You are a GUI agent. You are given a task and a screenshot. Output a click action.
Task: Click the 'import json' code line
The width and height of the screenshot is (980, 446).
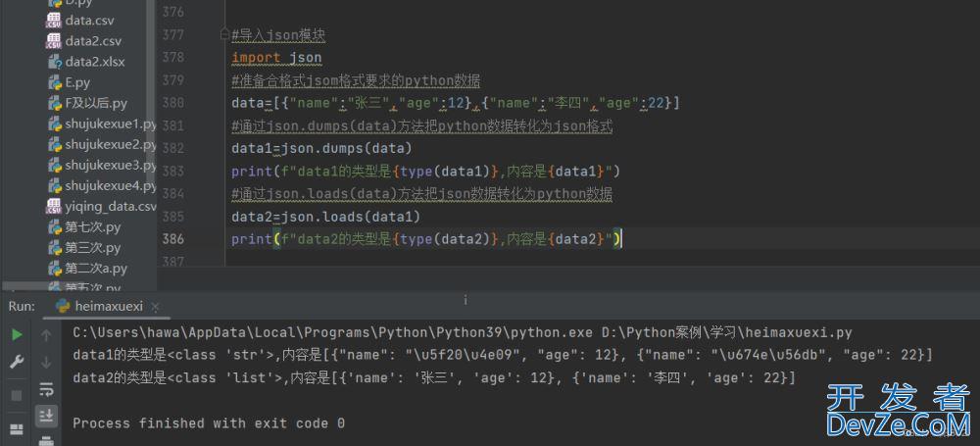click(x=276, y=58)
